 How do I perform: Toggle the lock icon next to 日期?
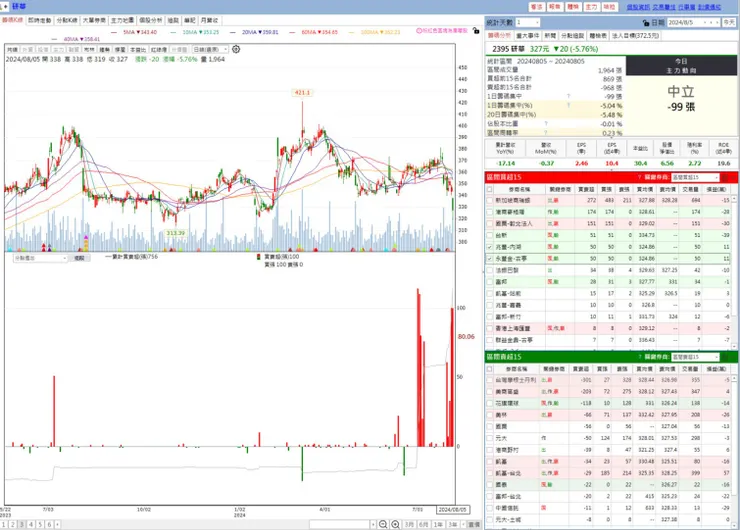pos(646,23)
